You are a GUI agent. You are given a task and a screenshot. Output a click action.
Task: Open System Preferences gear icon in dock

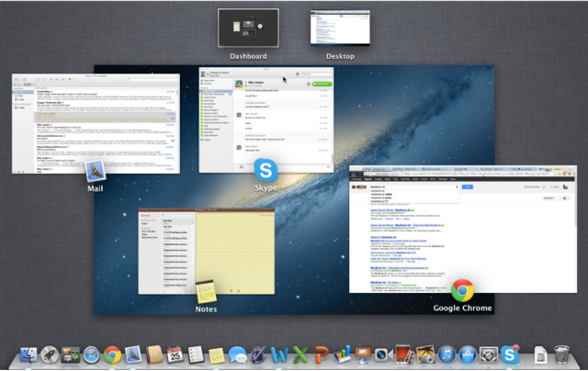click(x=488, y=354)
